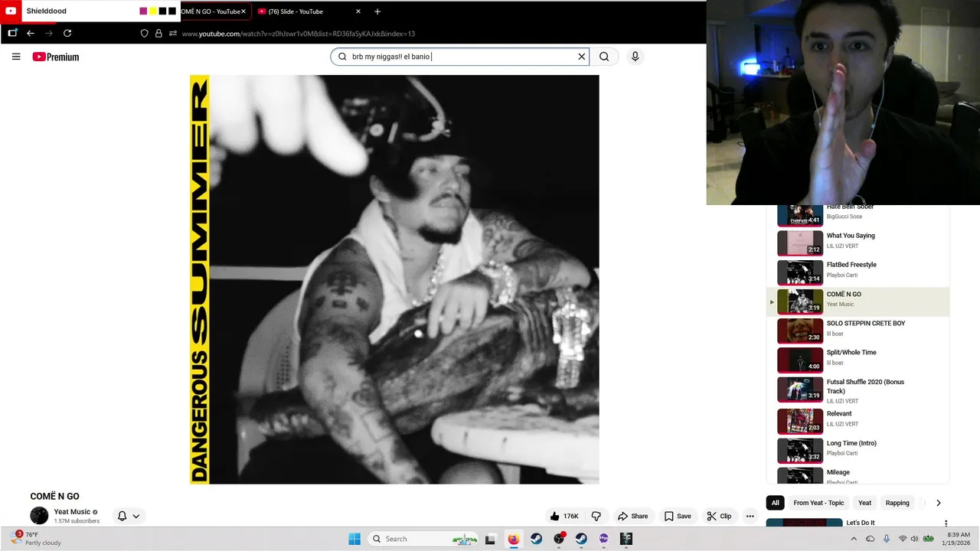
Task: Switch to COMË N GO - YouTube tab
Action: [x=211, y=11]
